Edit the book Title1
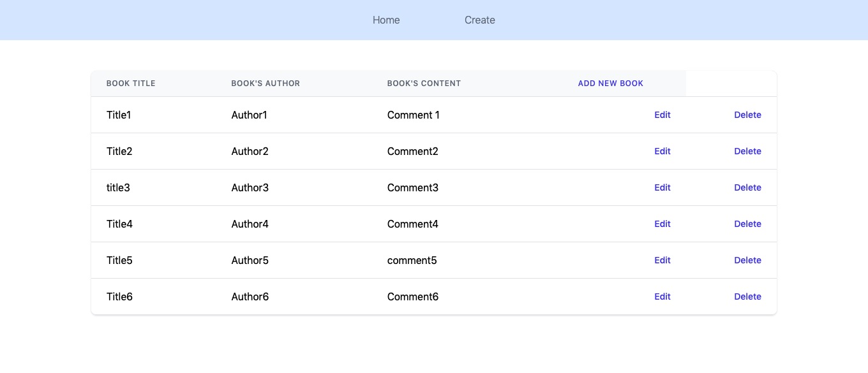Viewport: 868px width, 373px height. coord(662,115)
